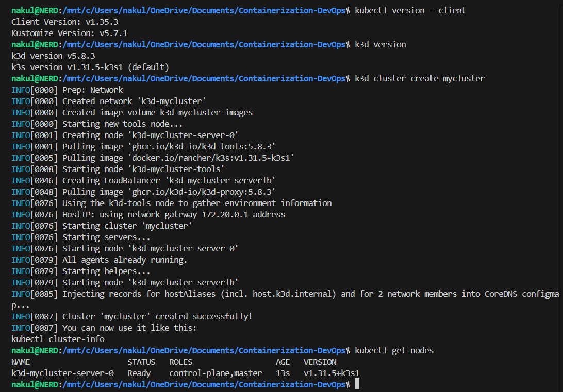Click the 'Kustomize Version: v5.7.1' line
Screen dimensions: 563x392
point(69,33)
